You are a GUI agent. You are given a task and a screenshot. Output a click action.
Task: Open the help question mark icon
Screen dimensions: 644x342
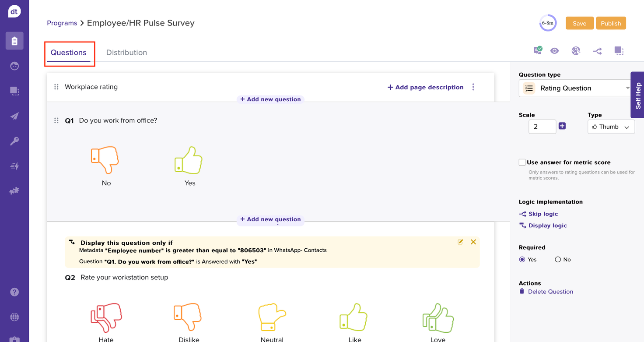pyautogui.click(x=14, y=292)
